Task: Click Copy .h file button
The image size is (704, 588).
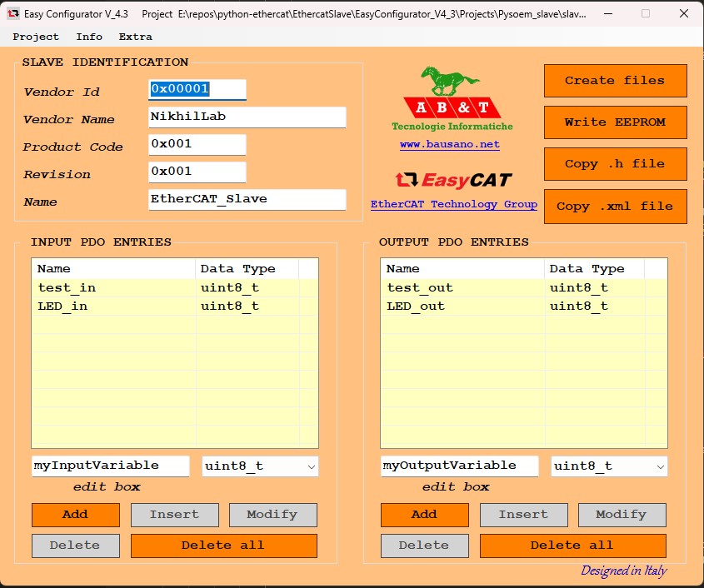Action: (615, 164)
